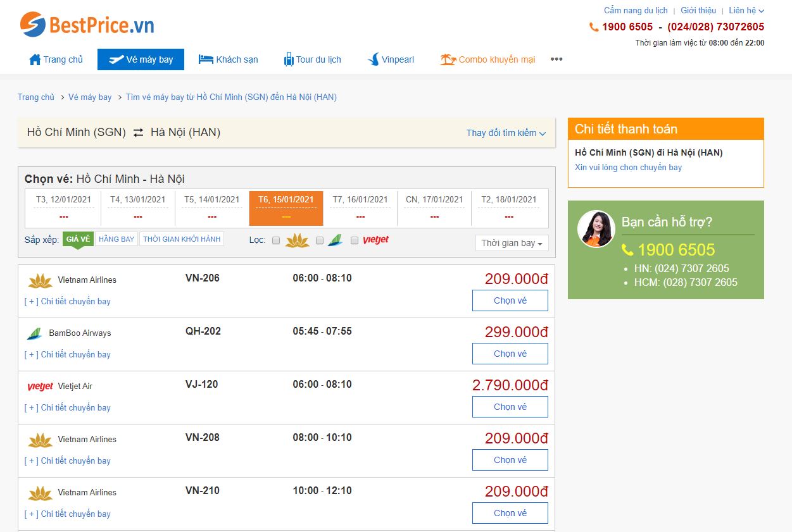Click the Vietnam Airlines logo on VN-210 row
The height and width of the screenshot is (532, 792).
tap(41, 493)
